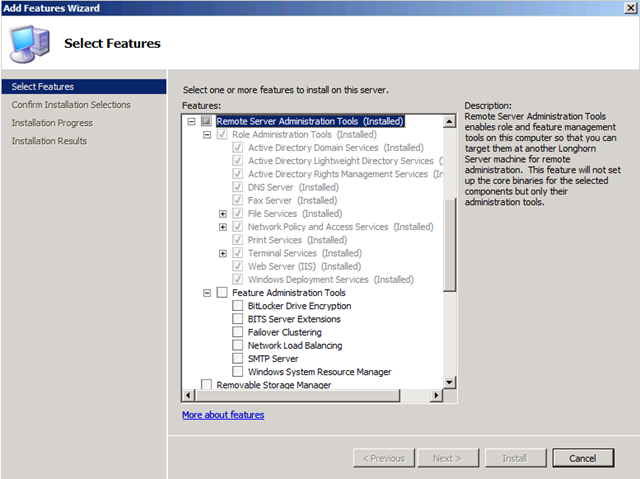This screenshot has height=479, width=640.
Task: Check the SMTP Server feature box
Action: pos(238,358)
